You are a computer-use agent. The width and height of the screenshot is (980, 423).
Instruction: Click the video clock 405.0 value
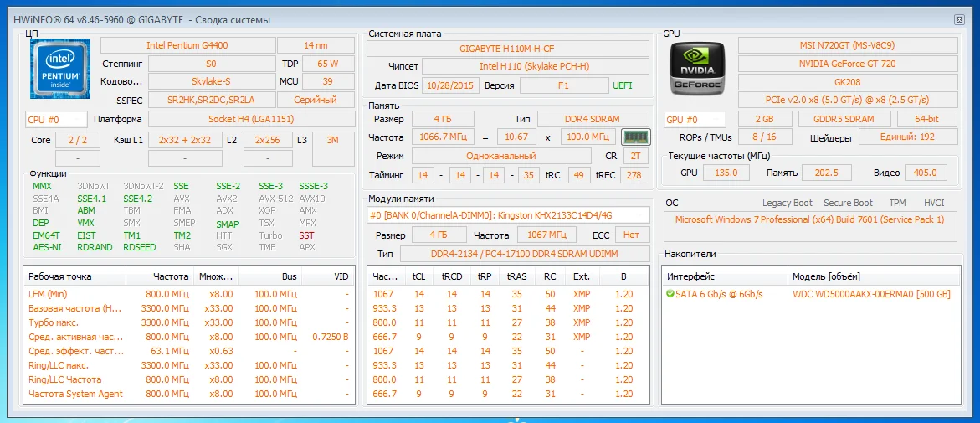pyautogui.click(x=925, y=173)
